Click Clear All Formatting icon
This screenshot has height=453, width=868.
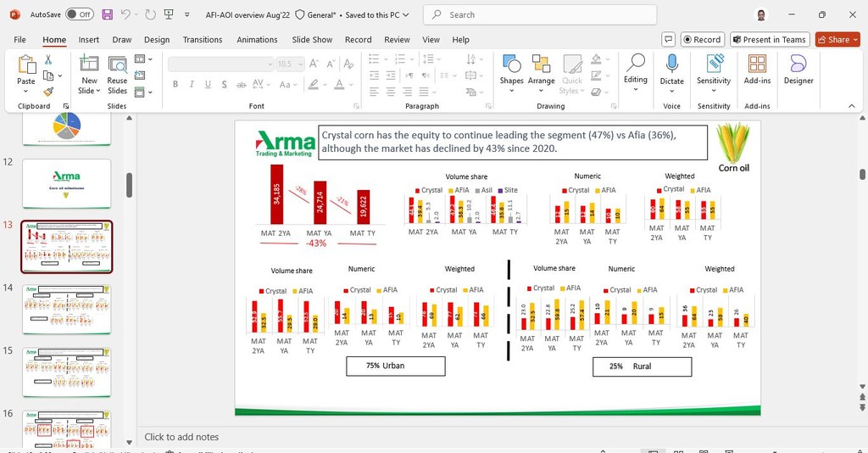[x=348, y=64]
